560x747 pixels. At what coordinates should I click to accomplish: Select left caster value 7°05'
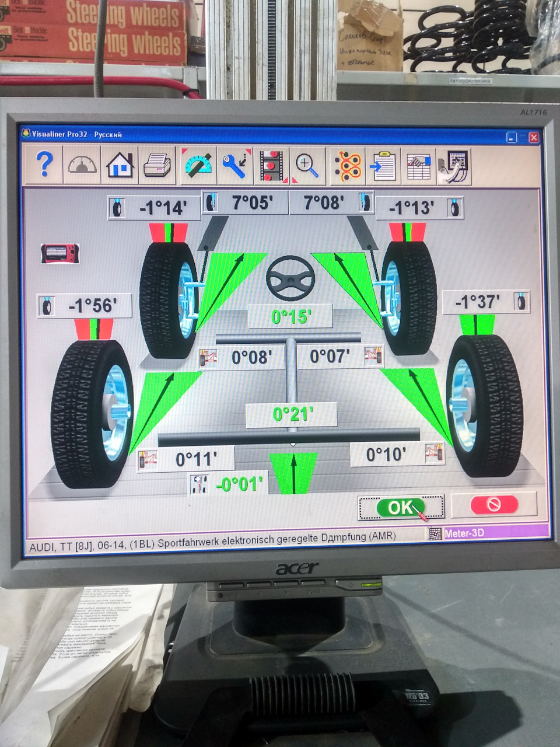(252, 203)
